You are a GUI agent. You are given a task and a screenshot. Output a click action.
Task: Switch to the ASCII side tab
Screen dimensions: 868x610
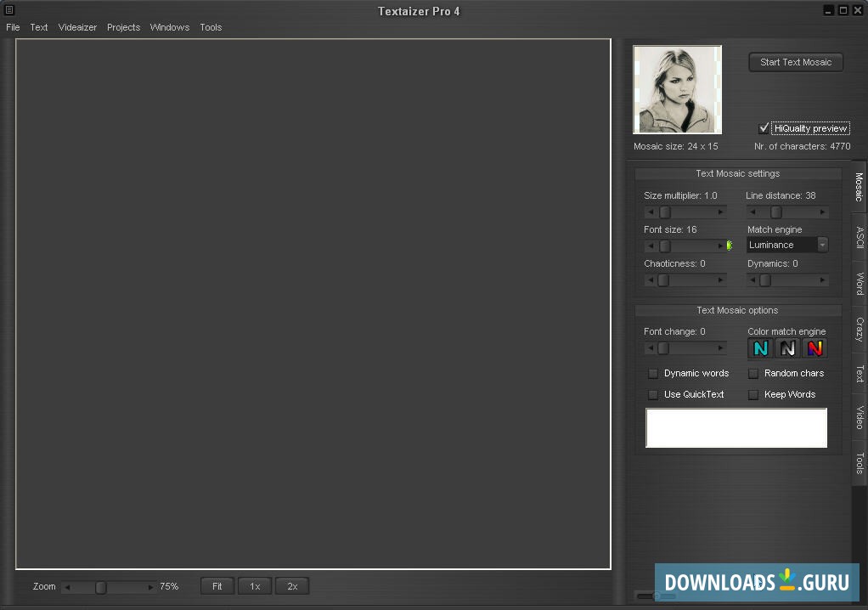click(x=860, y=237)
